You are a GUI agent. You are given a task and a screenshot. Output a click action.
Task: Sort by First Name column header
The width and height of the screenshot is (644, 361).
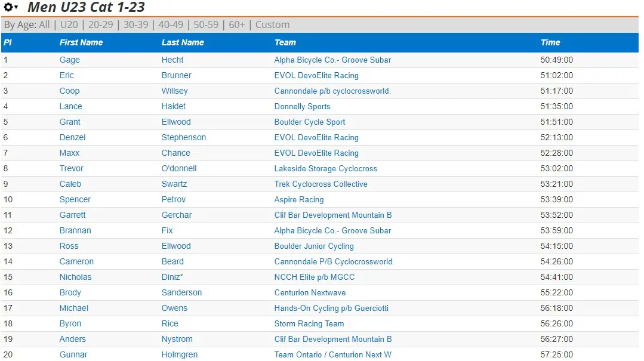click(x=81, y=42)
